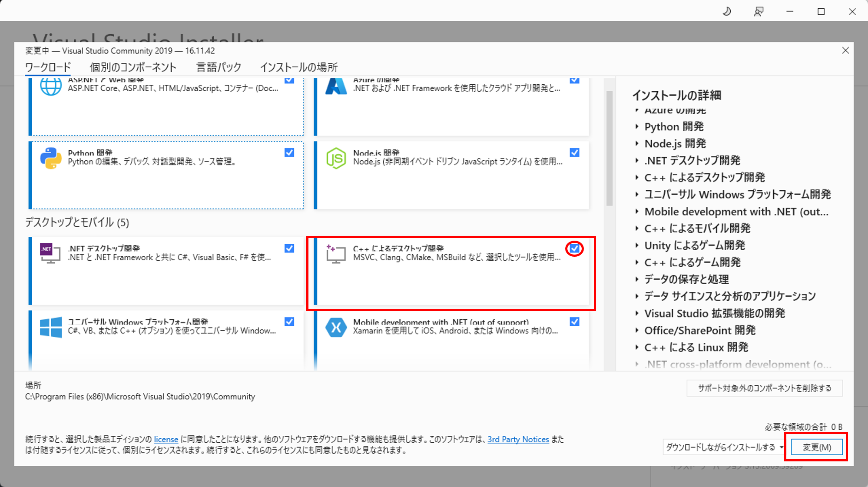Open the feedback icon in title bar
This screenshot has height=487, width=868.
759,12
